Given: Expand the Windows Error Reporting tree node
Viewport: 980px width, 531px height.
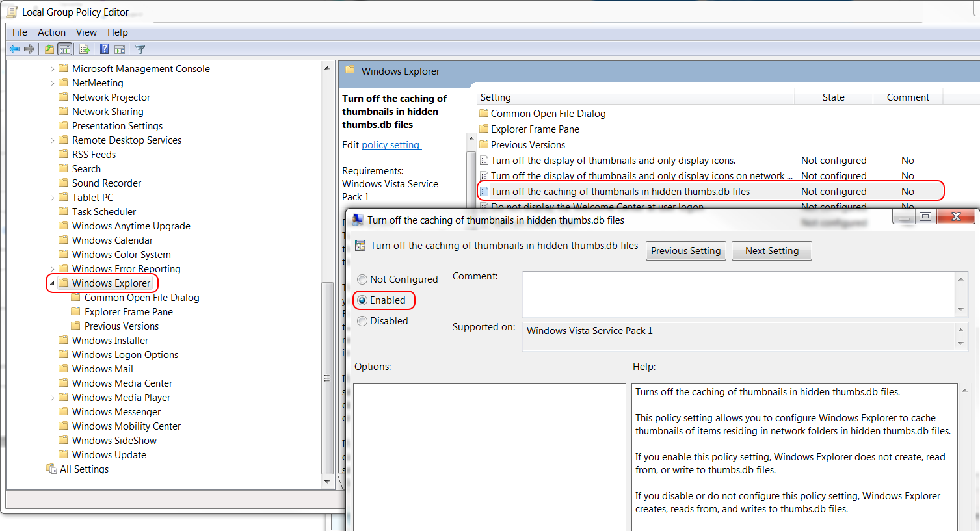Looking at the screenshot, I should (52, 269).
